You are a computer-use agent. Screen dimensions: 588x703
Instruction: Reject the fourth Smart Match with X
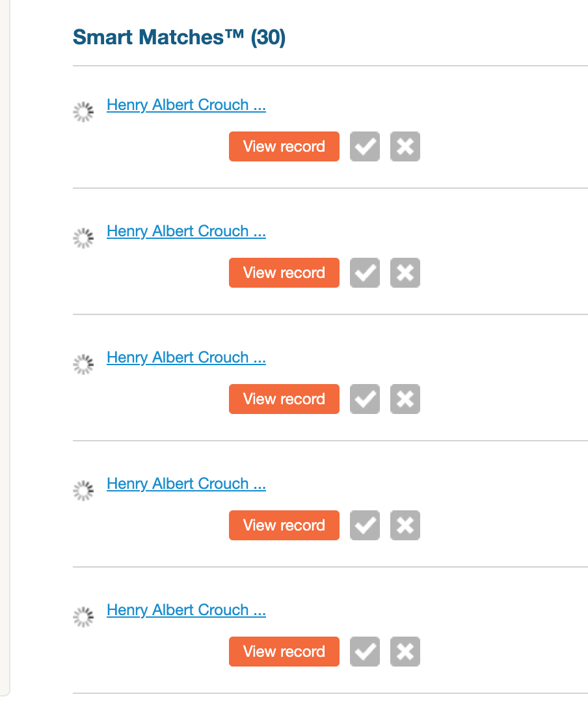coord(405,525)
